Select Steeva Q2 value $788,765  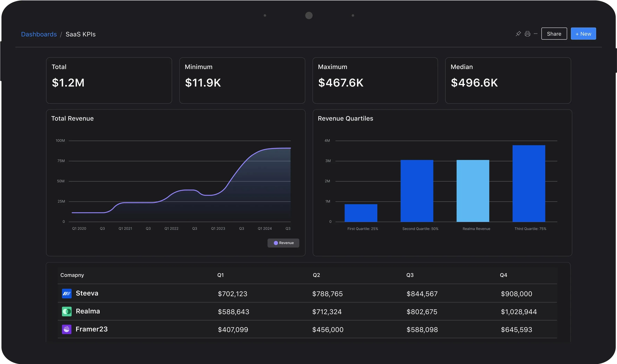tap(328, 294)
